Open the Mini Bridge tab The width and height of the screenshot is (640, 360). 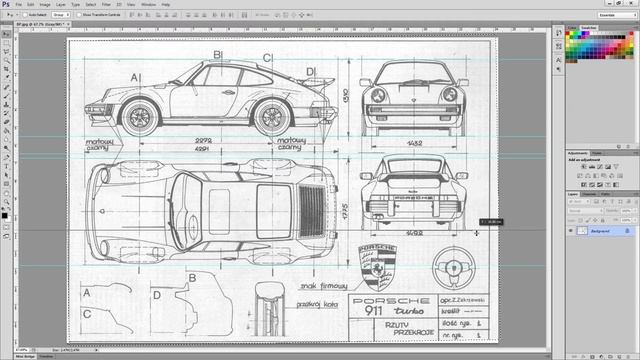(x=25, y=356)
